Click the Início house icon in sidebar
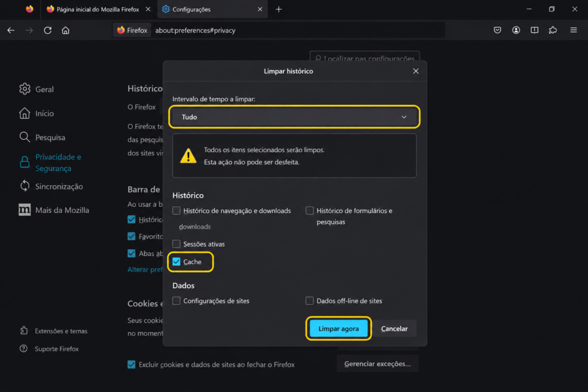The width and height of the screenshot is (588, 392). tap(25, 113)
